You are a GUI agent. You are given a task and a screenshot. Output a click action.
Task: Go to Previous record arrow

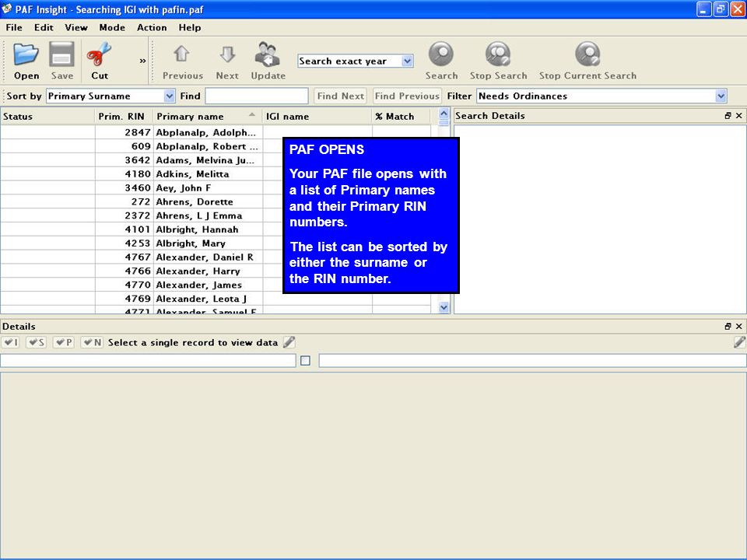point(181,54)
